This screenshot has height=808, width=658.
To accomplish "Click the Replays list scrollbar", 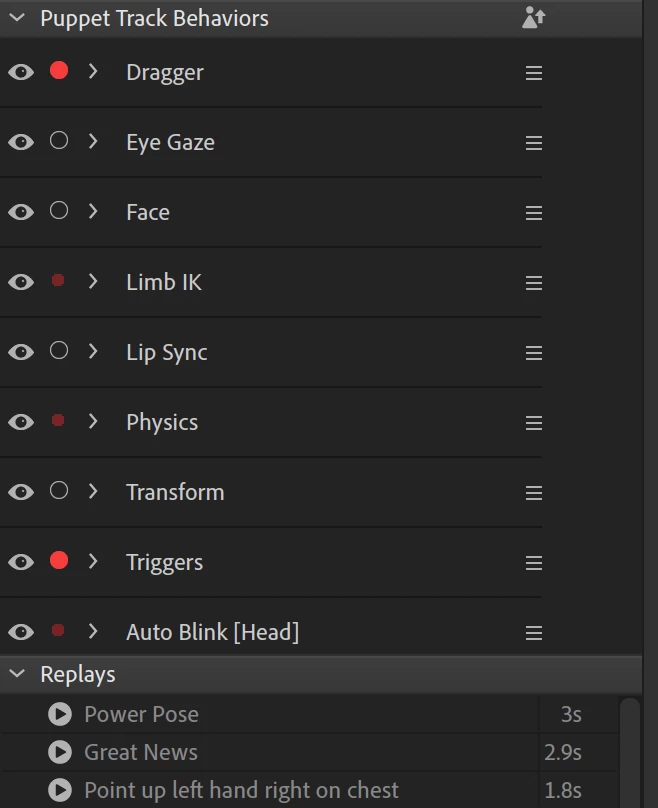I will 629,752.
